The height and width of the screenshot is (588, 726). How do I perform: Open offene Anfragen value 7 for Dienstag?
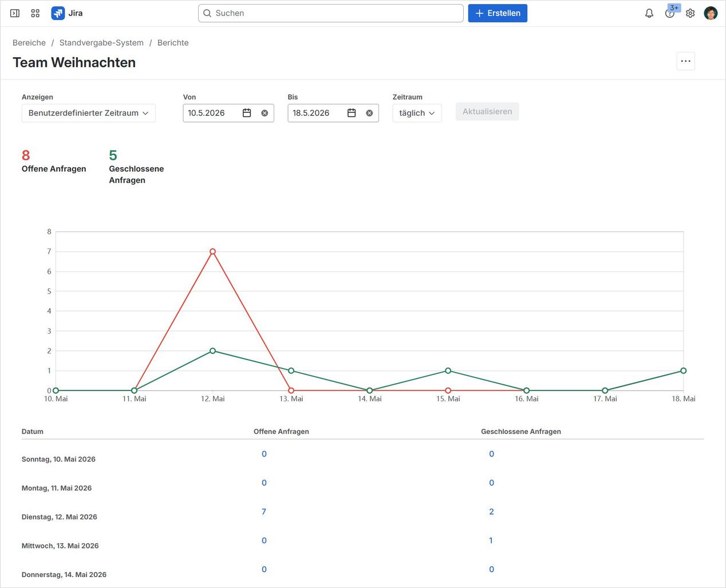coord(264,512)
